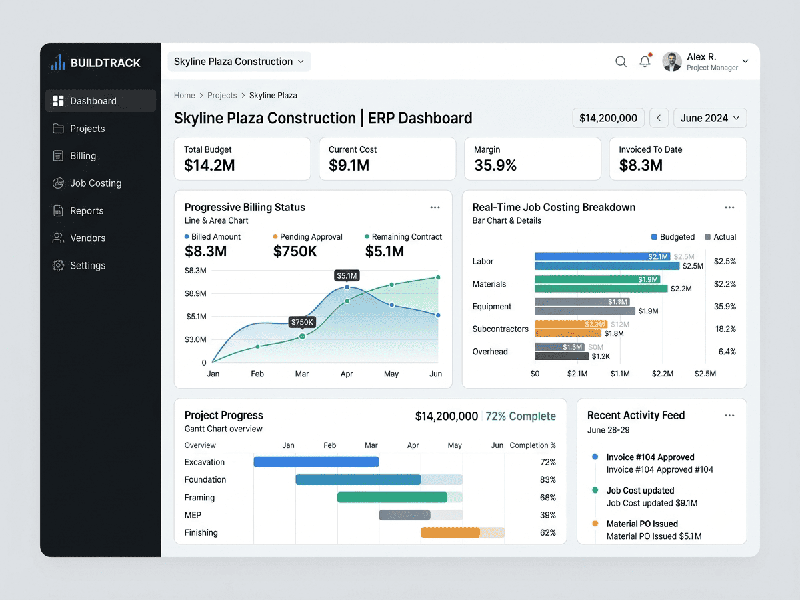Select Foundation Gantt bar

click(358, 480)
